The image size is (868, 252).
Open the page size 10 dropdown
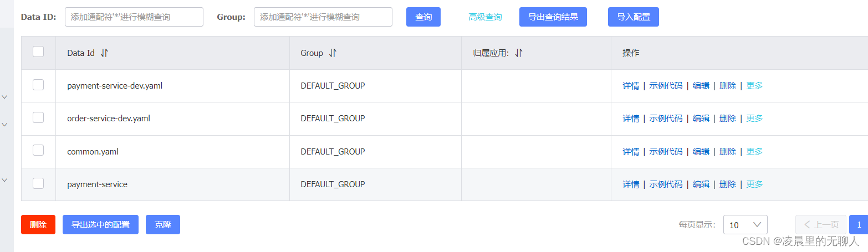pos(745,225)
